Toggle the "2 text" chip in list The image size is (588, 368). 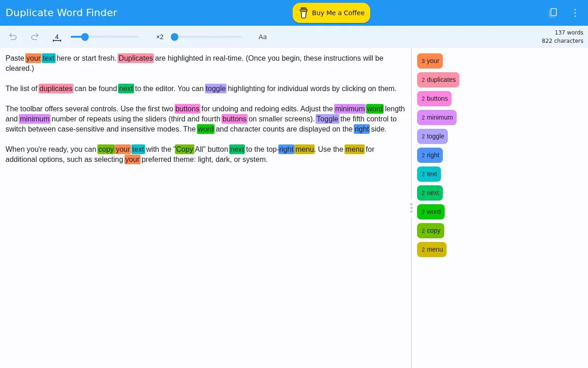[x=429, y=174]
